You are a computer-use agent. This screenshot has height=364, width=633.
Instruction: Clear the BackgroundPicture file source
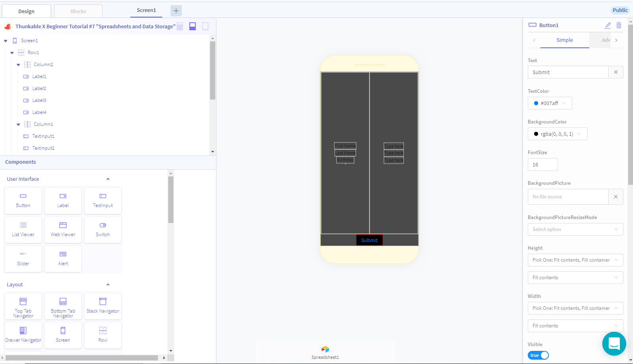pyautogui.click(x=616, y=197)
